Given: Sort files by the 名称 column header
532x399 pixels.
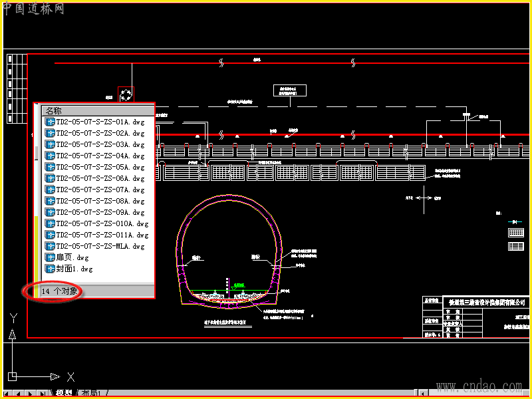Looking at the screenshot, I should 98,110.
